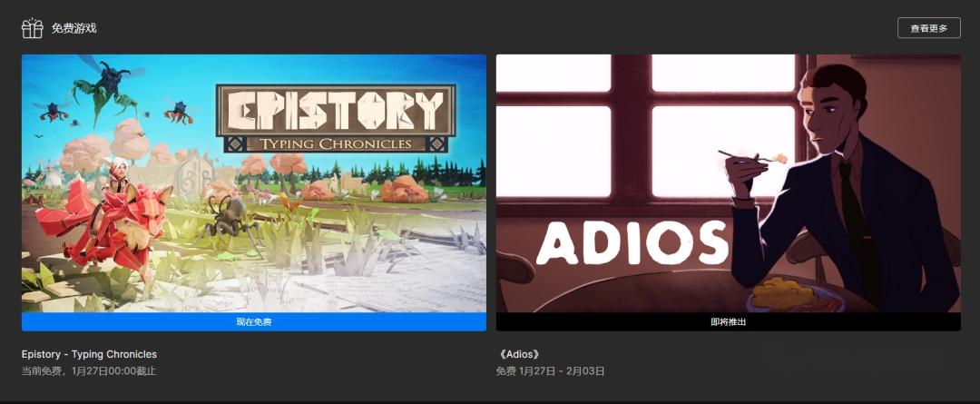Click the white ADIOS logo text
980x404 pixels.
(x=632, y=242)
